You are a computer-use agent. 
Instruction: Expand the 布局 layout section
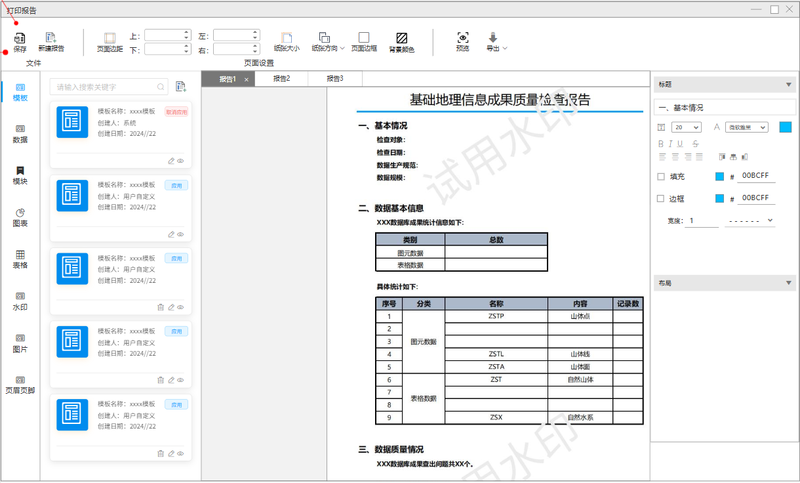[x=789, y=283]
